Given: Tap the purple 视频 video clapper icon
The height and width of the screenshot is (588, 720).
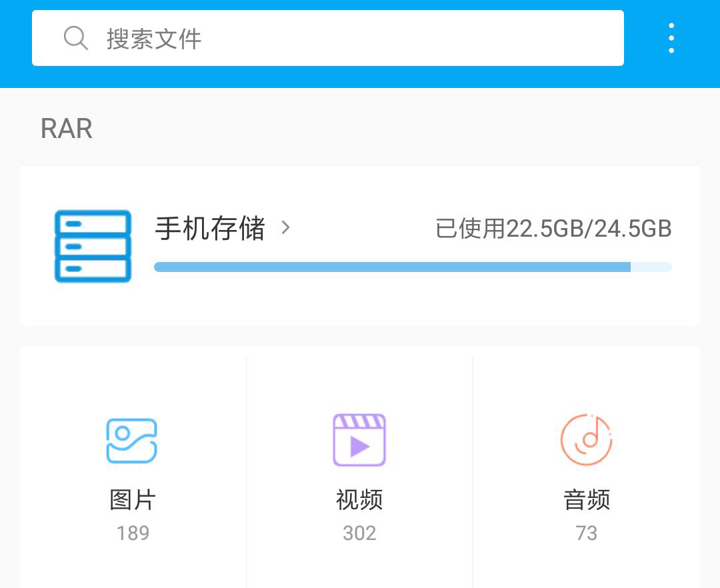Looking at the screenshot, I should click(x=359, y=441).
